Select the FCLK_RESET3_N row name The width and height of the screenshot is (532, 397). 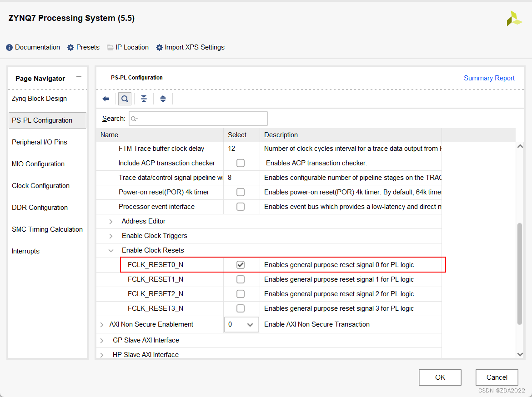pos(156,308)
